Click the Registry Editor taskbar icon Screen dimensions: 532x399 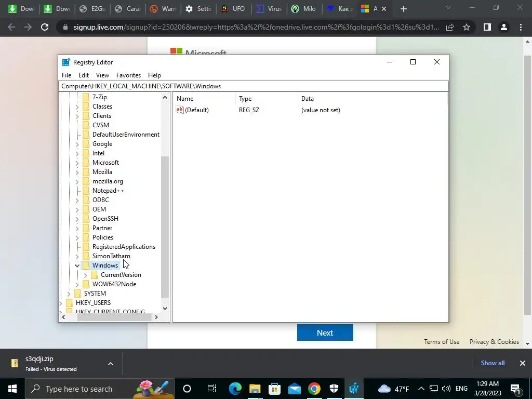pos(354,389)
